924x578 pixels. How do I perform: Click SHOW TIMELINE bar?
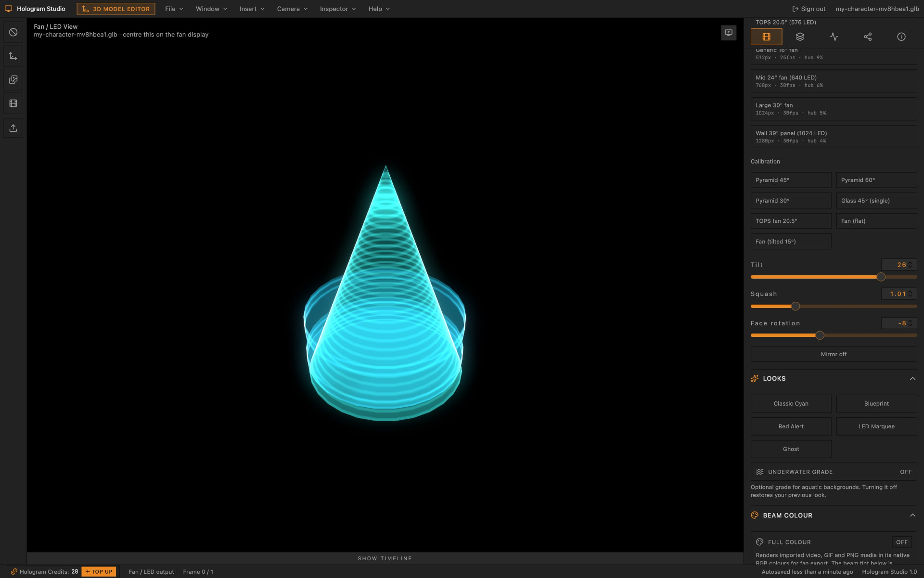click(385, 558)
